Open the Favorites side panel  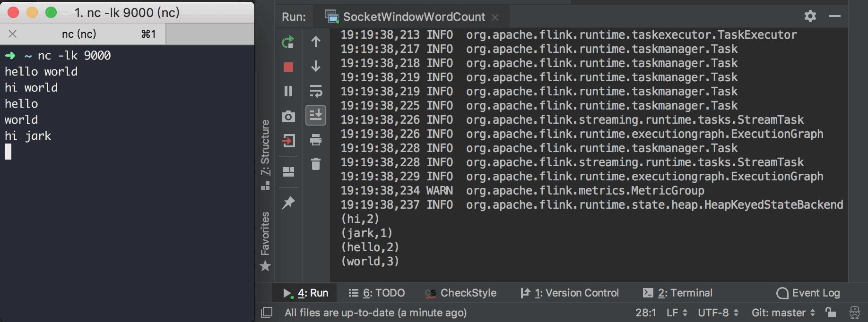tap(265, 241)
